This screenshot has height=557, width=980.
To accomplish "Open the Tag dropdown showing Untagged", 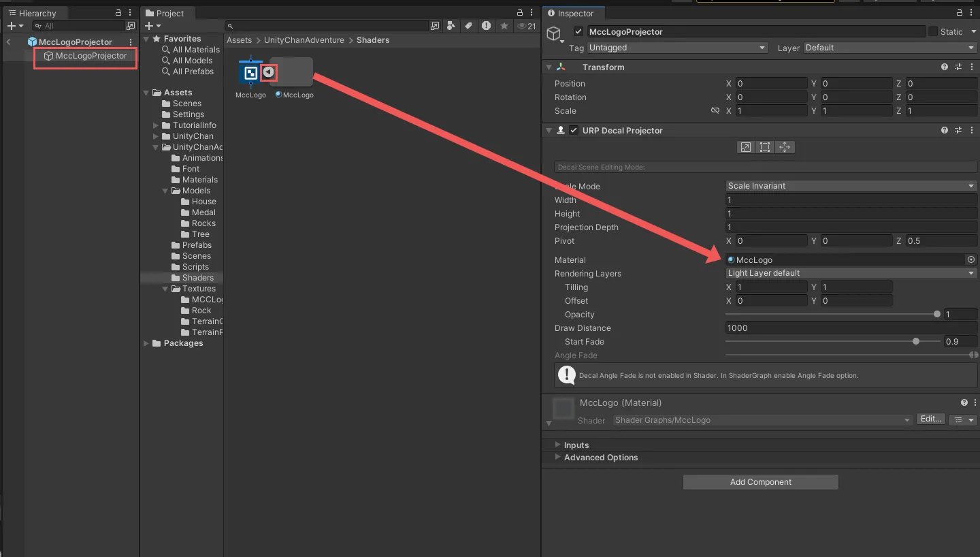I will (676, 48).
